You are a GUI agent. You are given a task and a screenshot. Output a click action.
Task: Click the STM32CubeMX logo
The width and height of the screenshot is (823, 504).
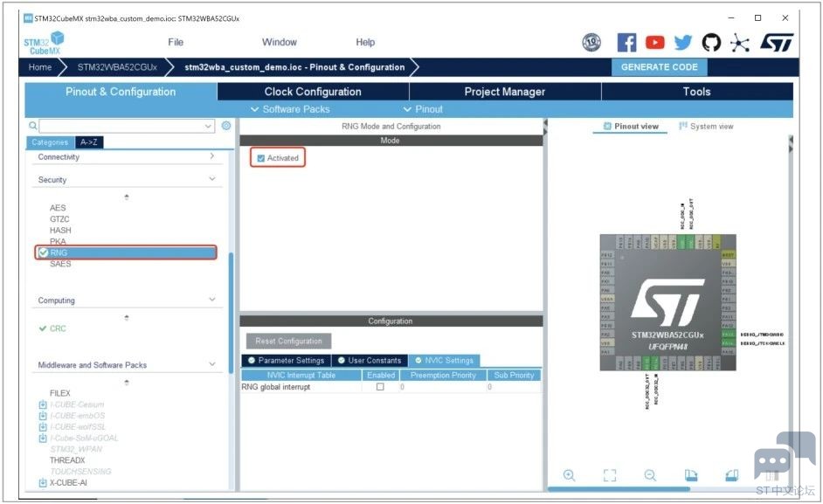pyautogui.click(x=44, y=43)
